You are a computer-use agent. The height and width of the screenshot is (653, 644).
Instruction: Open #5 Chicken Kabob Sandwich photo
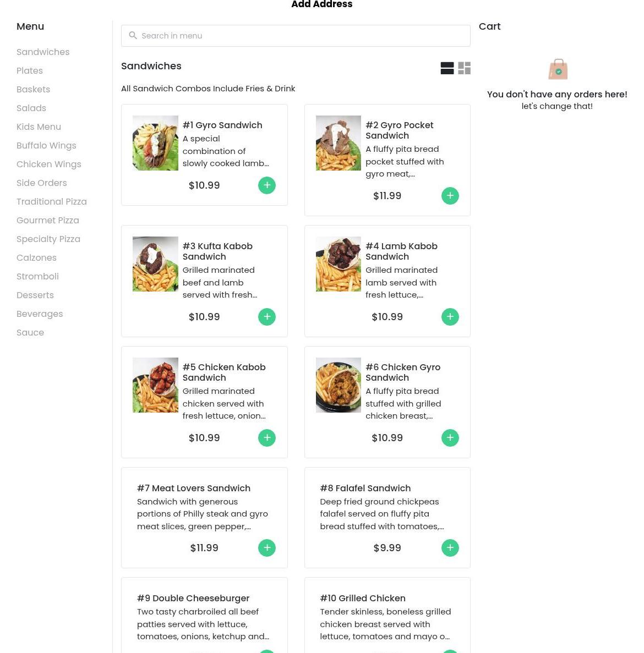click(x=155, y=385)
